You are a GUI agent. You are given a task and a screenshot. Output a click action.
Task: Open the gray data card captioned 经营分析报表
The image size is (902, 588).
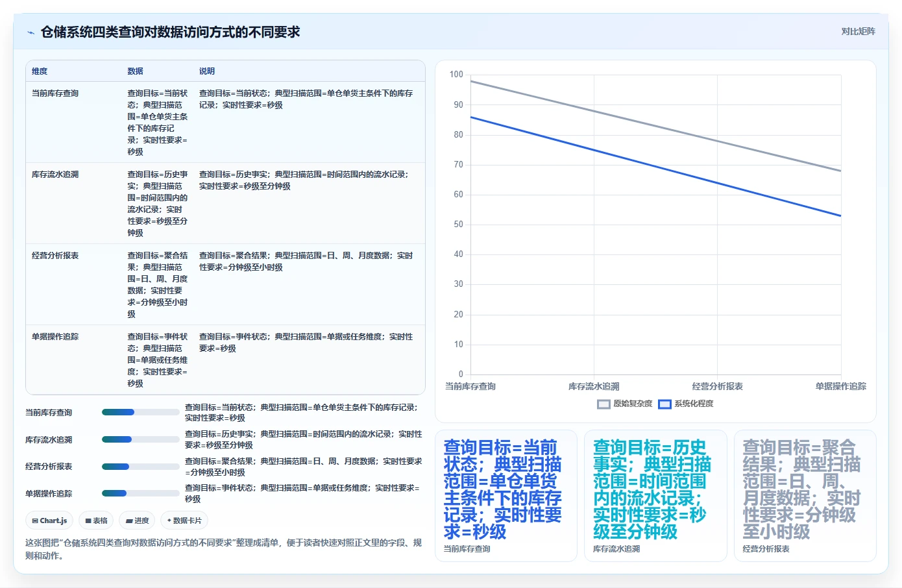(805, 496)
